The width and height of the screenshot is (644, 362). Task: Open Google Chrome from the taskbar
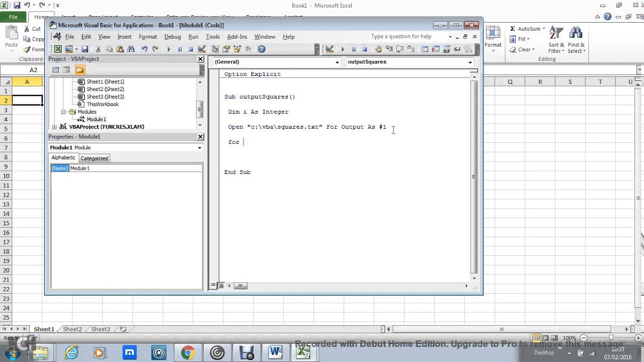click(x=188, y=353)
